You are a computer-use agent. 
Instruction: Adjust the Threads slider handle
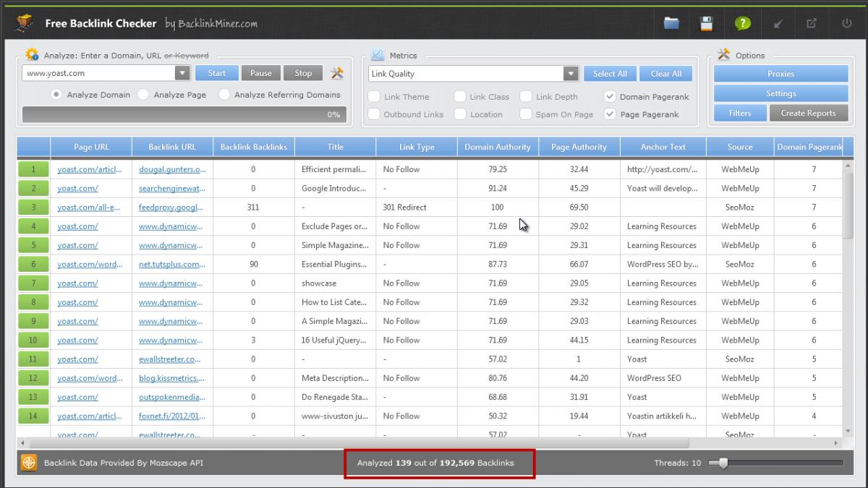722,463
